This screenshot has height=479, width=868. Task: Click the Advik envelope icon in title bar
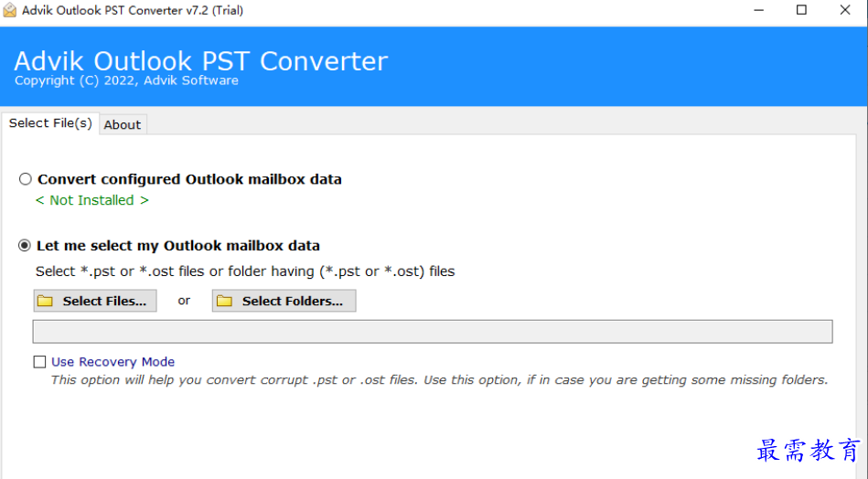point(10,10)
